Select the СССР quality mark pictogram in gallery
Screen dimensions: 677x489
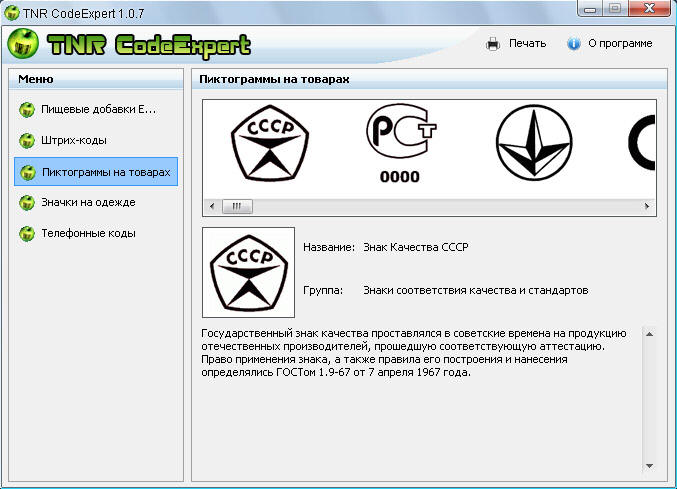click(270, 143)
